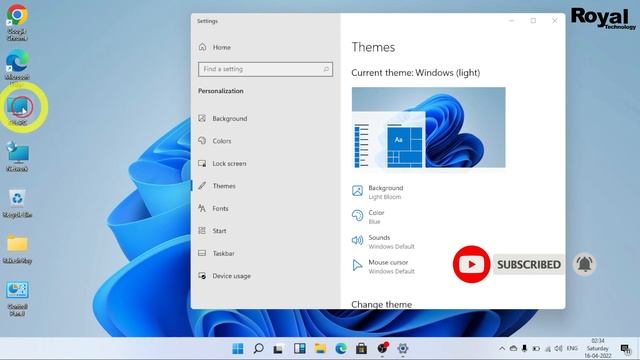
Task: Click the Sounds speaker icon in Themes
Action: coord(357,240)
